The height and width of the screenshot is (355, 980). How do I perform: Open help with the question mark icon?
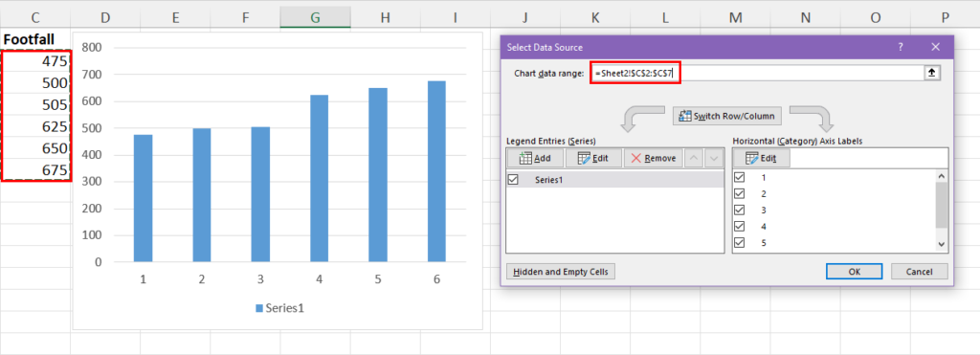901,47
